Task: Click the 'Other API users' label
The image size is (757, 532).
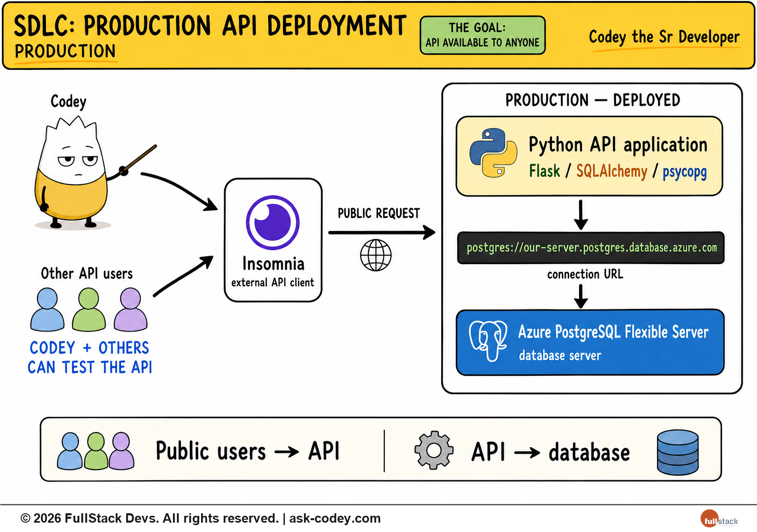Action: coord(87,273)
